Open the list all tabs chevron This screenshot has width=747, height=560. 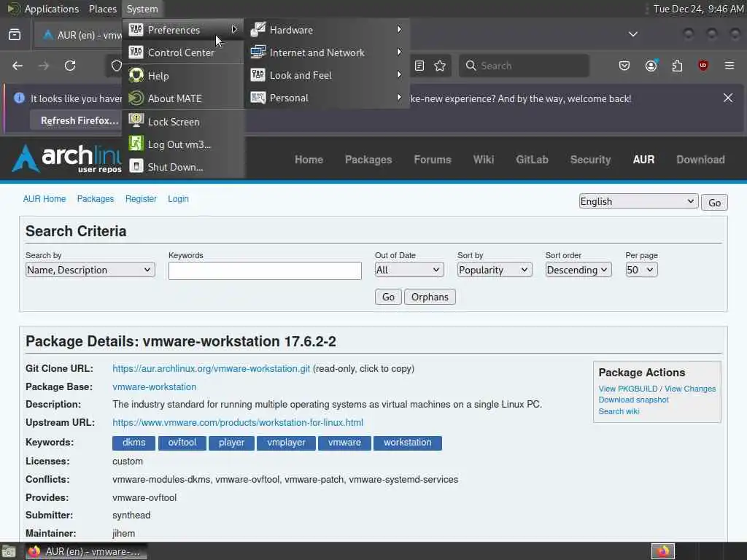[x=633, y=34]
